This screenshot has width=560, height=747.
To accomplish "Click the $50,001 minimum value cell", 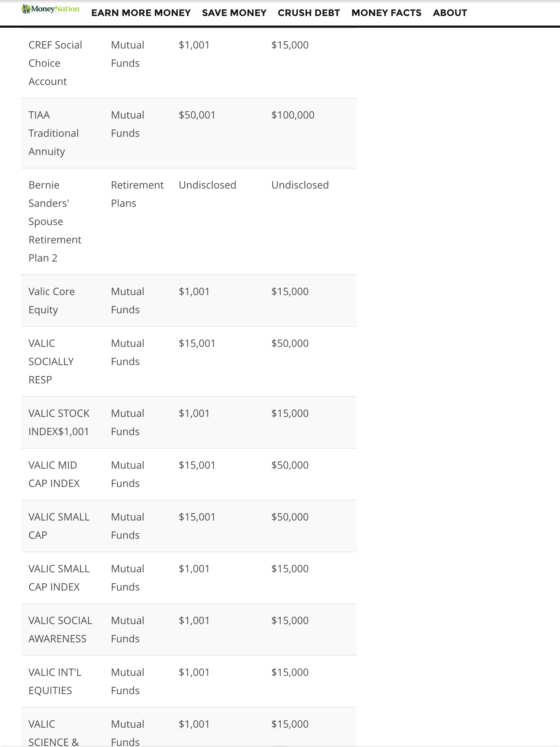I will [197, 115].
